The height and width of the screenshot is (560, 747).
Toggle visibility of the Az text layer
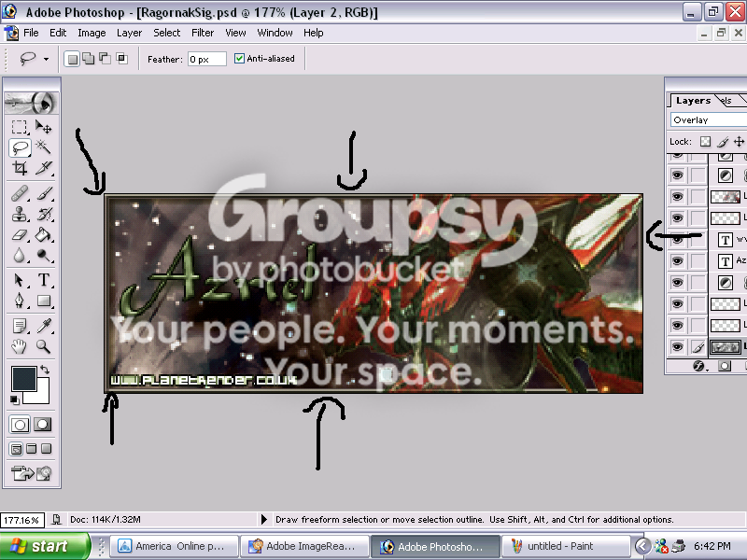point(677,261)
